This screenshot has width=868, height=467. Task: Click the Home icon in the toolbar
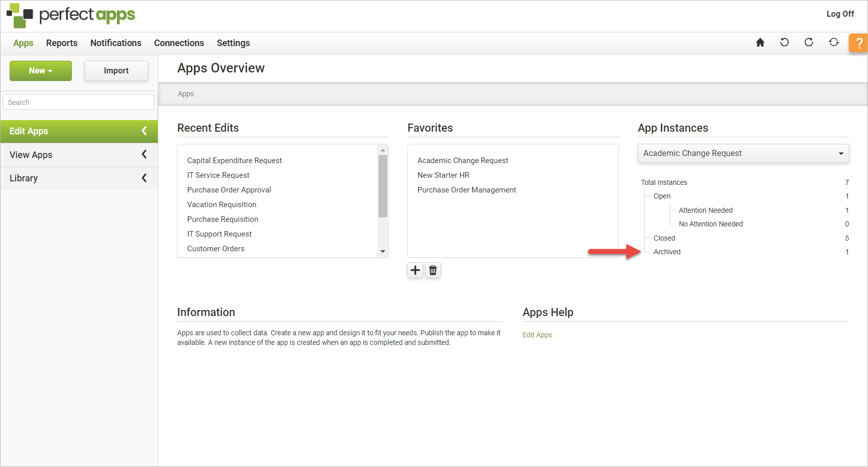[x=760, y=43]
